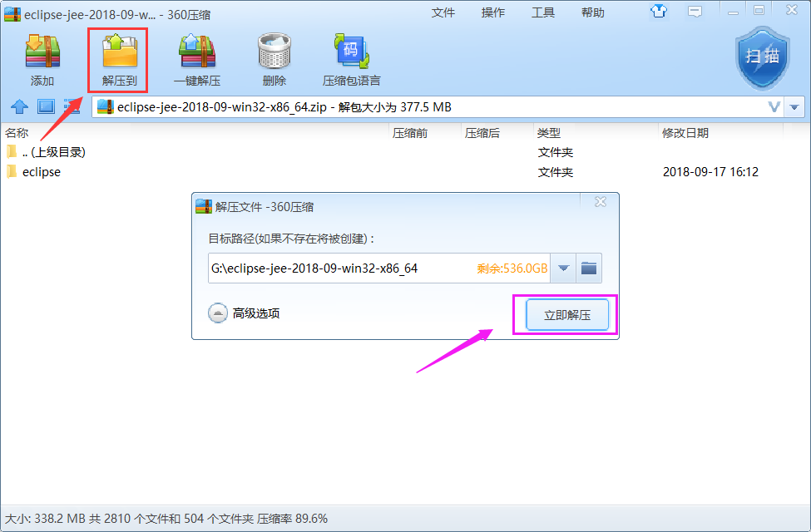Go up one level with blue arrow

20,107
